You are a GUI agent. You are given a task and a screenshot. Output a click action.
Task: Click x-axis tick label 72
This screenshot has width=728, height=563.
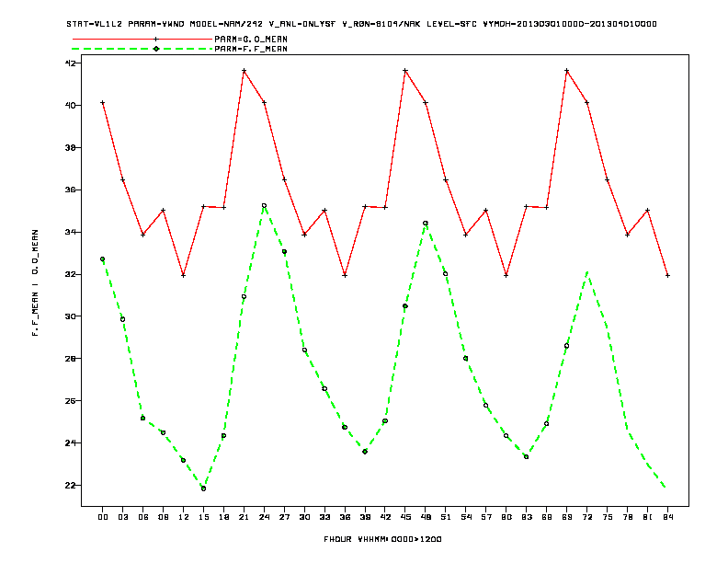(x=586, y=517)
